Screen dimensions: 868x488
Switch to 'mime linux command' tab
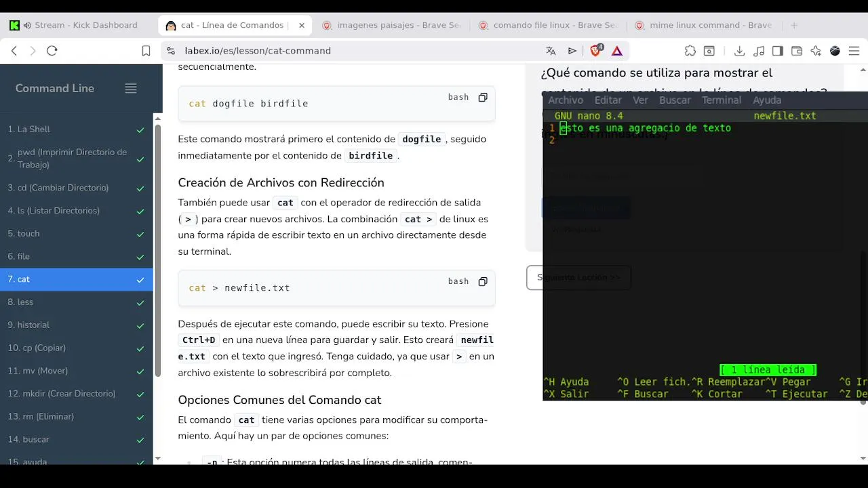coord(704,25)
